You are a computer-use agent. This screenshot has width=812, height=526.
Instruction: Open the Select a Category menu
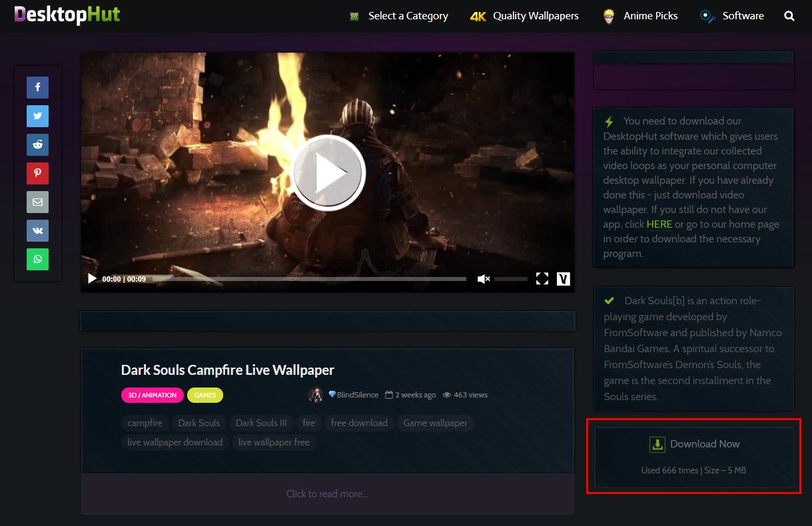pos(398,16)
